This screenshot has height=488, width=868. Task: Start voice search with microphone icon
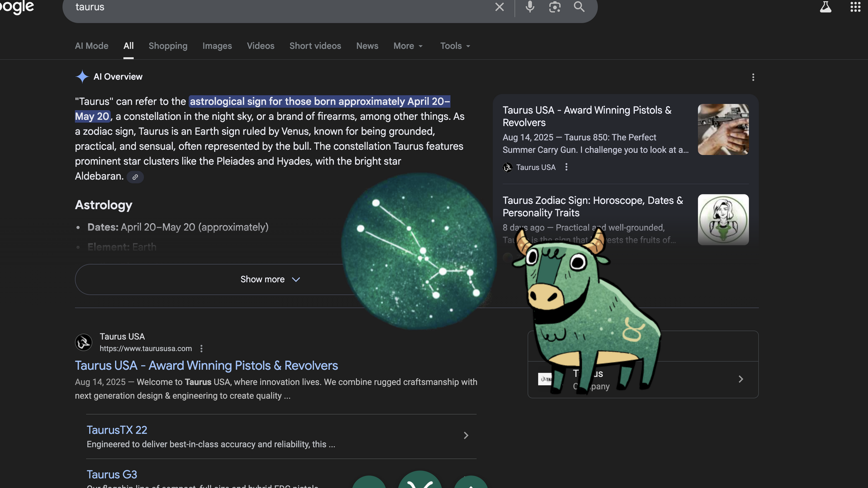tap(530, 7)
